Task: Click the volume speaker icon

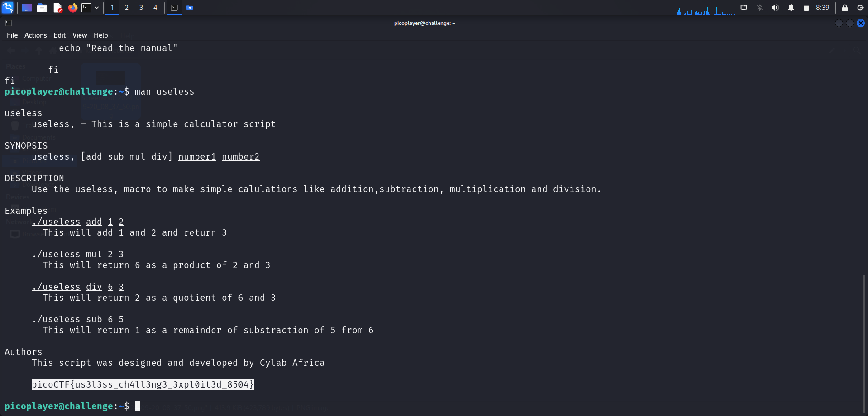Action: point(775,8)
